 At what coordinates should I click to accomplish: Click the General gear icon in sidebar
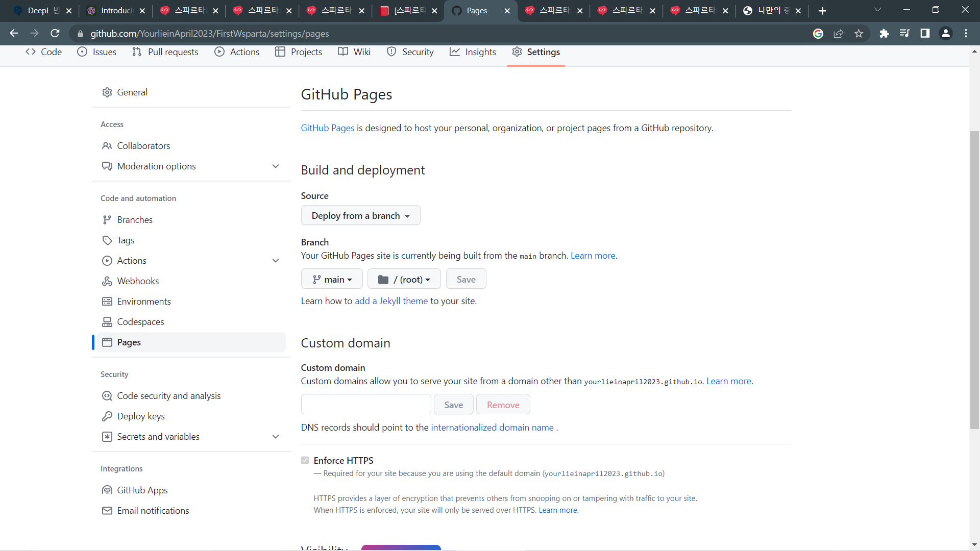coord(107,92)
